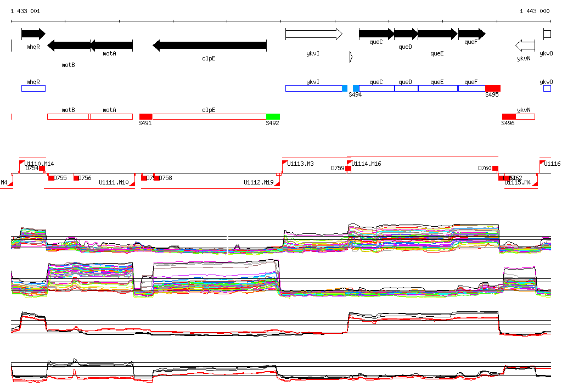Click the S495 label text
The width and height of the screenshot is (562, 392).
coord(492,94)
